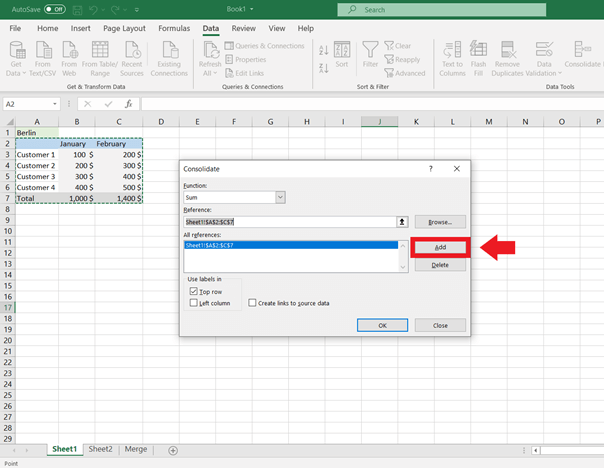
Task: Click OK in the Consolidate dialog
Action: click(x=382, y=325)
